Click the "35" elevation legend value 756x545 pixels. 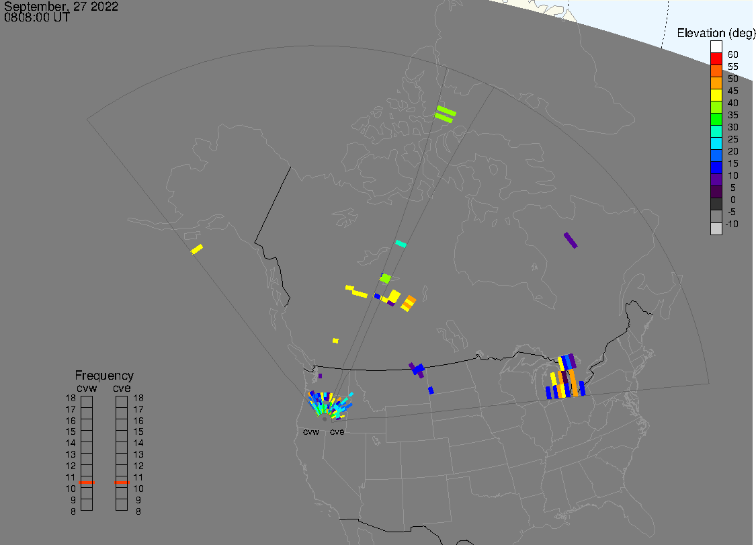coord(733,115)
